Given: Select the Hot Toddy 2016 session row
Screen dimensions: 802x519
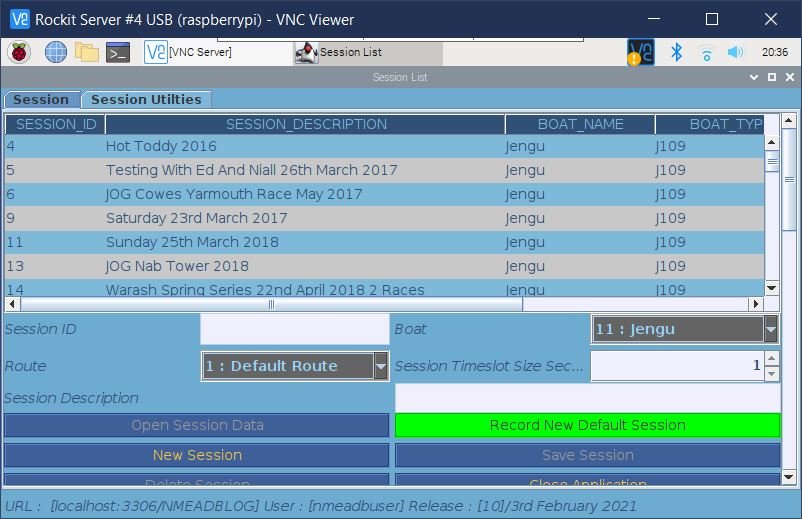Looking at the screenshot, I should (x=300, y=146).
